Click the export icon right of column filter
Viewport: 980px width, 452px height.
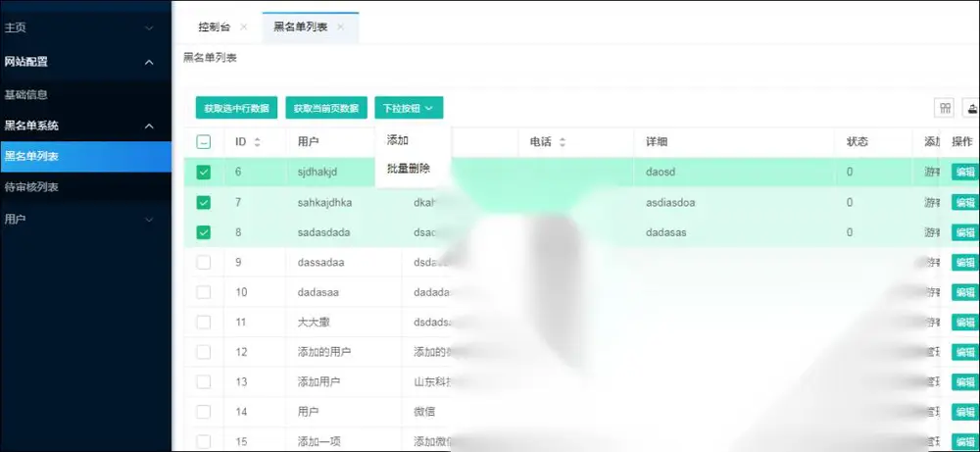tap(972, 108)
